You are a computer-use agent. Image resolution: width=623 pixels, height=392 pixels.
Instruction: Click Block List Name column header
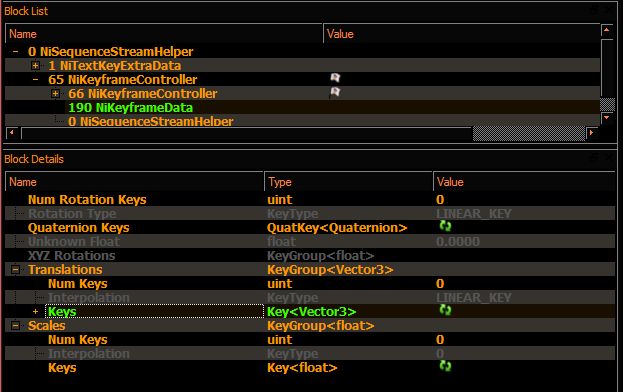[164, 34]
